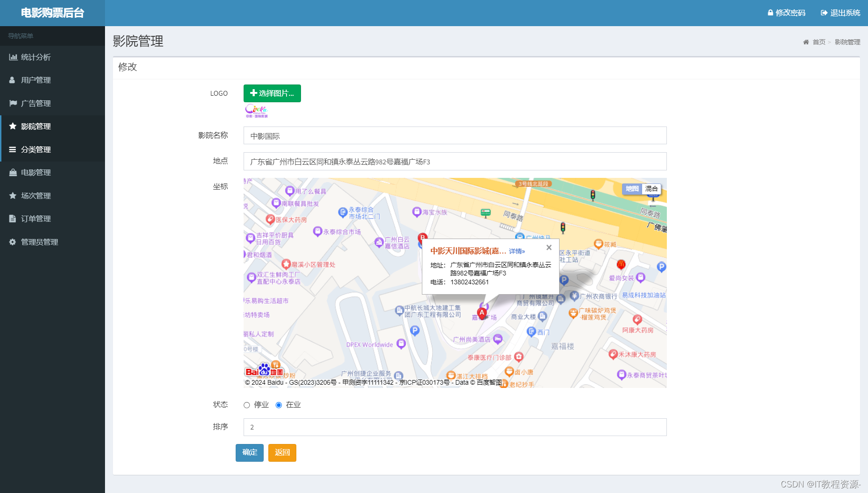The height and width of the screenshot is (493, 868).
Task: Click the 广州尚美酒店 hotel marker
Action: pyautogui.click(x=498, y=338)
